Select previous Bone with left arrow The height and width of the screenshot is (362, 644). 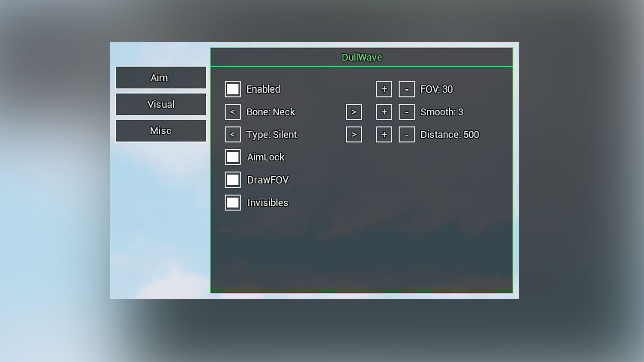click(233, 112)
